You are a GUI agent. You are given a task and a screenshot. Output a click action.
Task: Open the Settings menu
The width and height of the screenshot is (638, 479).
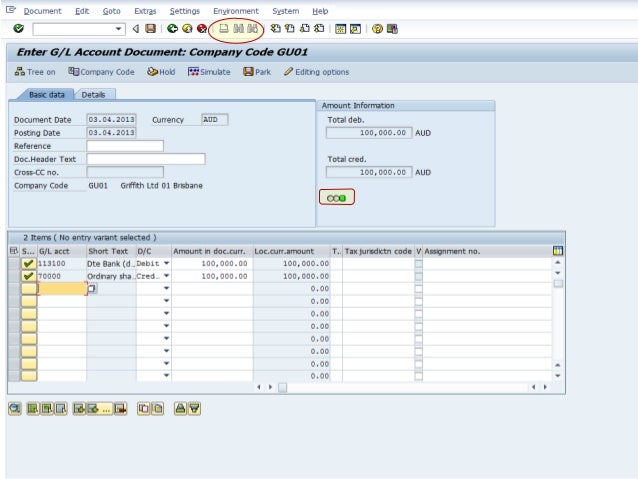(x=185, y=11)
